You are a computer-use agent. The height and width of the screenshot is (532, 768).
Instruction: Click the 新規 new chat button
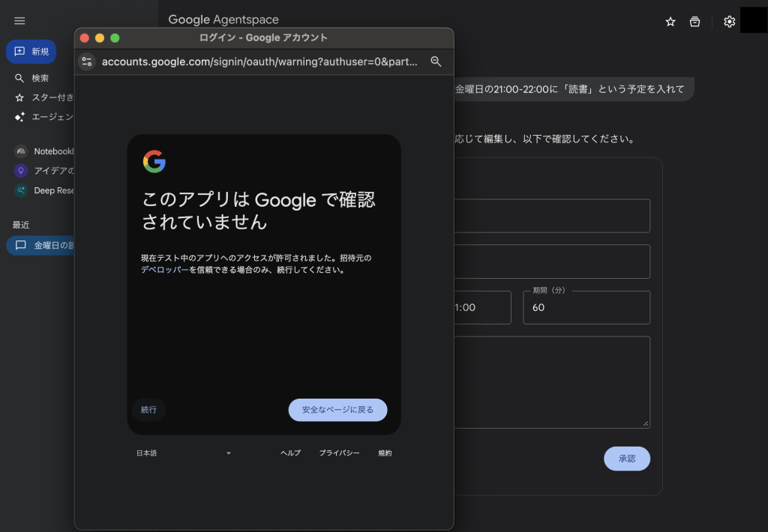(x=31, y=52)
